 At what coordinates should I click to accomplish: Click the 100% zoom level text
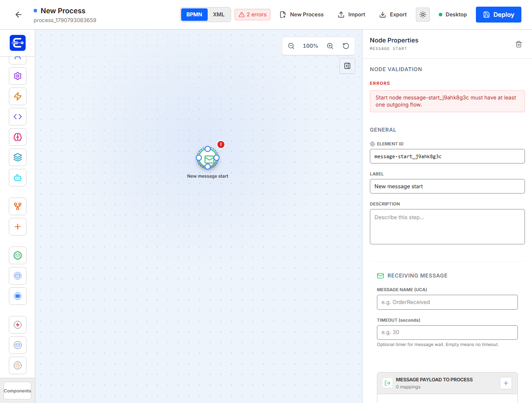(x=311, y=46)
